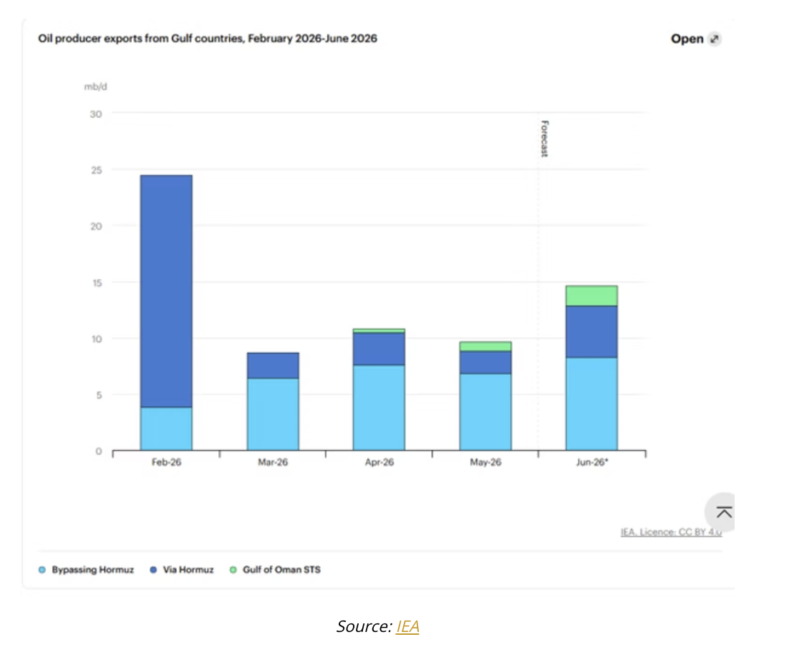
Task: Click the light blue Bypassing Hormuz legend dot
Action: 42,570
